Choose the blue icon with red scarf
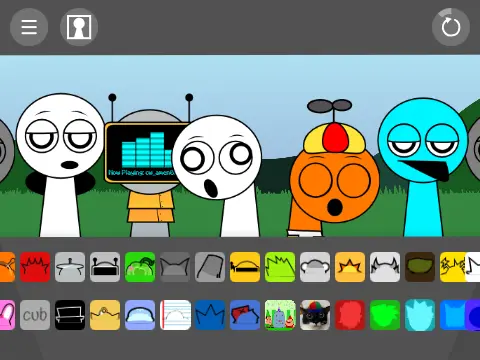 tap(245, 315)
